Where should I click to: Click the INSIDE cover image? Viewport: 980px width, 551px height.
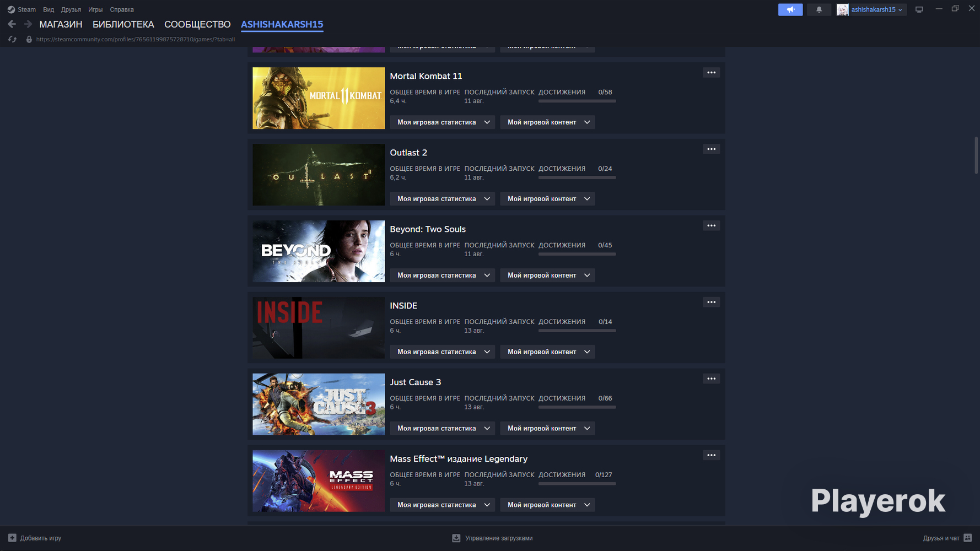click(319, 328)
